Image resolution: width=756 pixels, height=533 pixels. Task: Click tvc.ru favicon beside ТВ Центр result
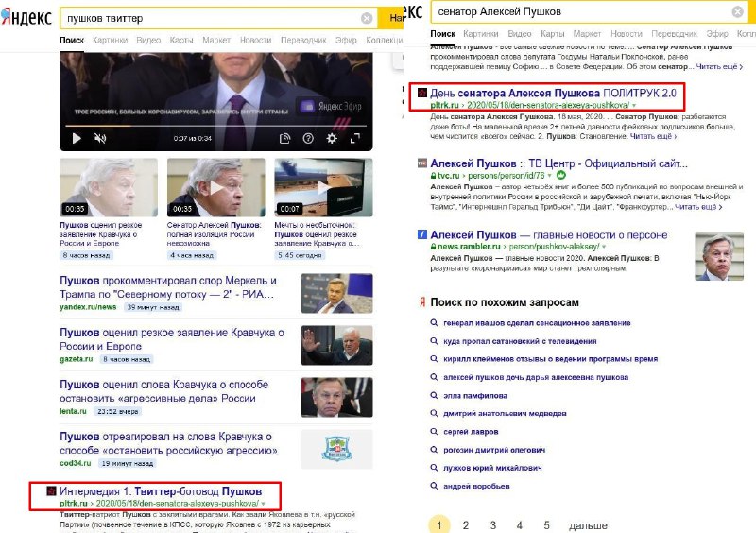pyautogui.click(x=421, y=163)
